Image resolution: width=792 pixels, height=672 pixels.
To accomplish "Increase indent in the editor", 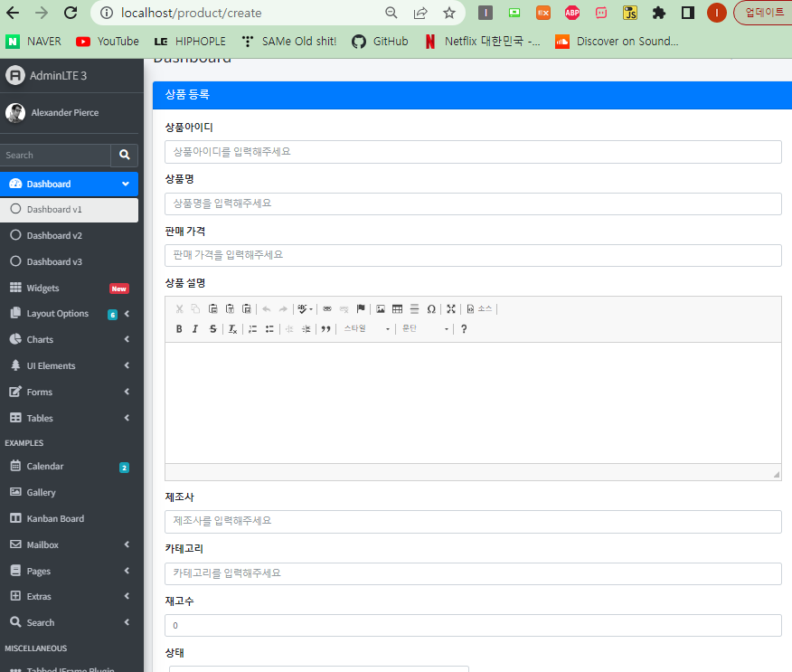I will 306,329.
